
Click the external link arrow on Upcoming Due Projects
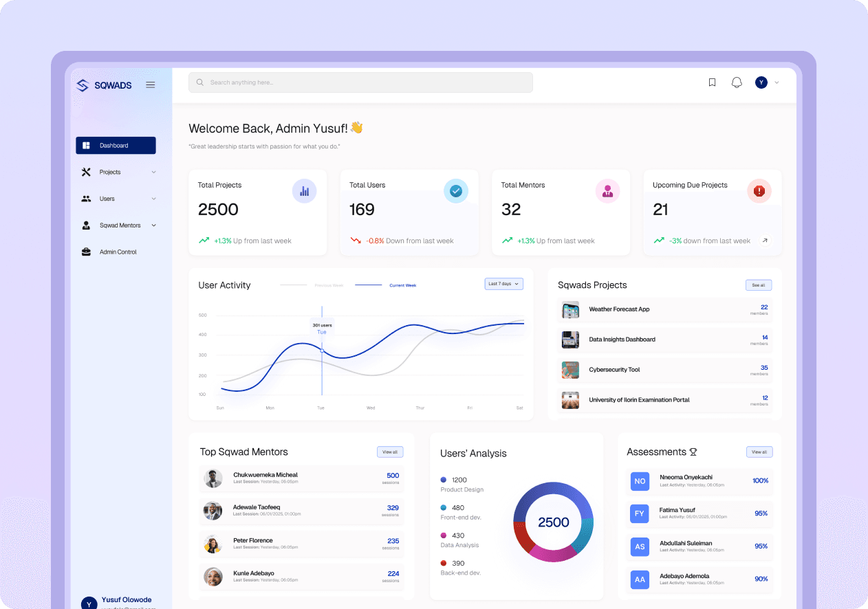click(763, 241)
